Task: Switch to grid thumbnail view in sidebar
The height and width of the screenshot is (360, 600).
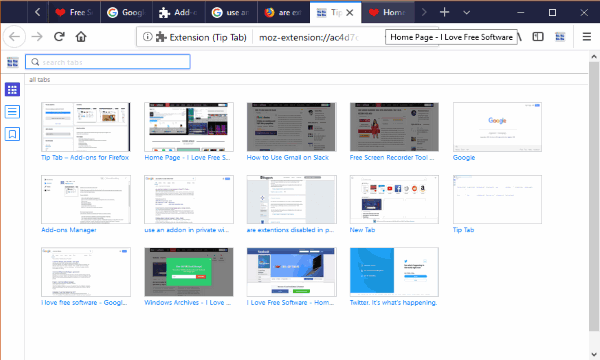Action: (x=12, y=90)
